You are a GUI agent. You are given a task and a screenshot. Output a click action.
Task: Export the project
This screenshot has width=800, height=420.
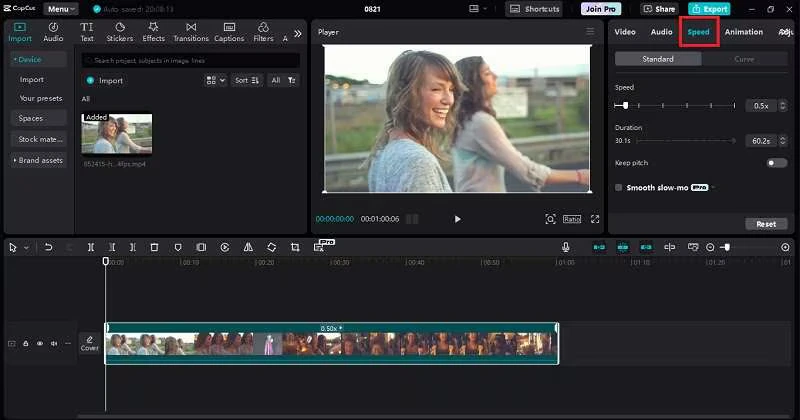[x=709, y=9]
